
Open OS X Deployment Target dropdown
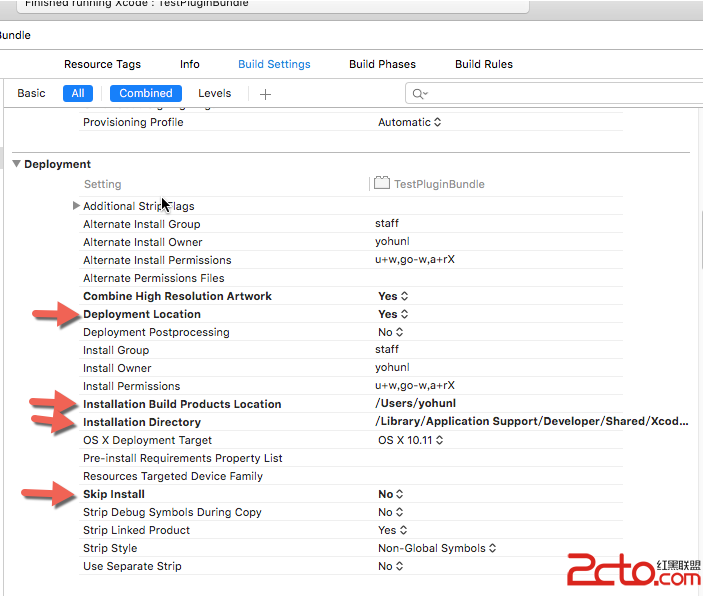pos(410,440)
